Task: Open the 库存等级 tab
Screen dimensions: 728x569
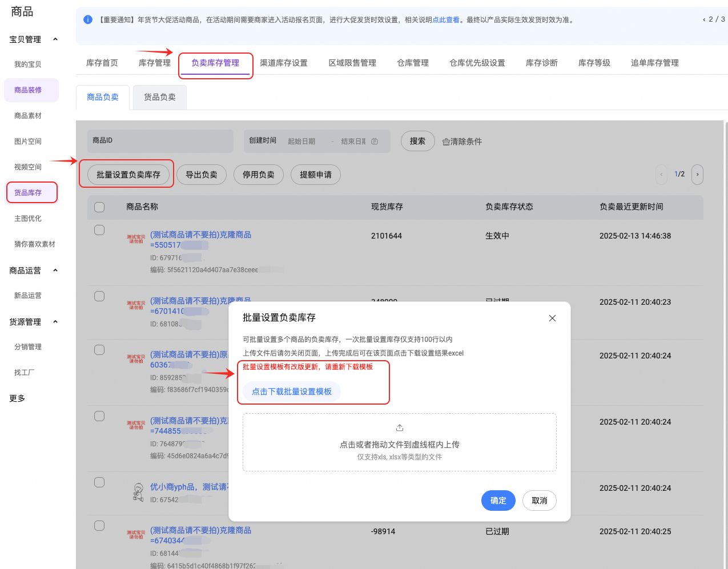Action: [x=594, y=63]
